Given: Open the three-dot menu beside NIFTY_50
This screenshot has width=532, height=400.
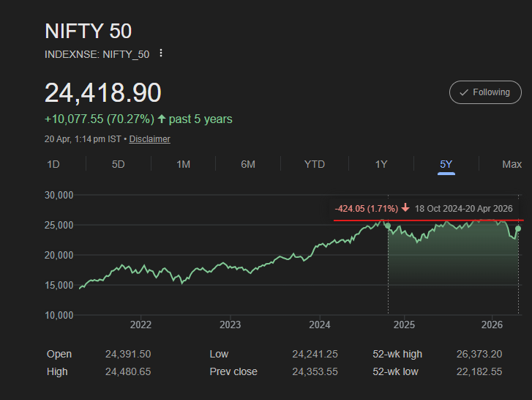Looking at the screenshot, I should coord(161,53).
